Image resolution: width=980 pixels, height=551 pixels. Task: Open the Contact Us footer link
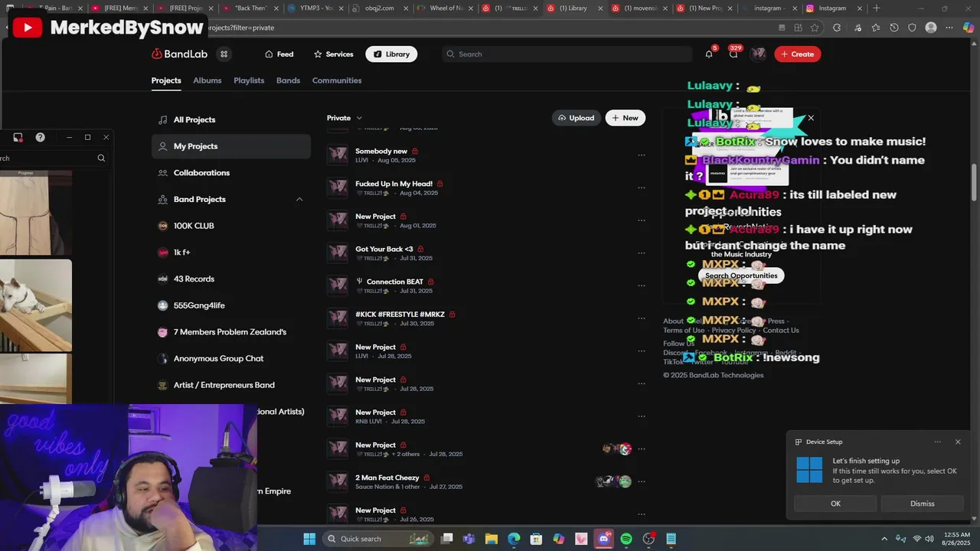pos(781,331)
